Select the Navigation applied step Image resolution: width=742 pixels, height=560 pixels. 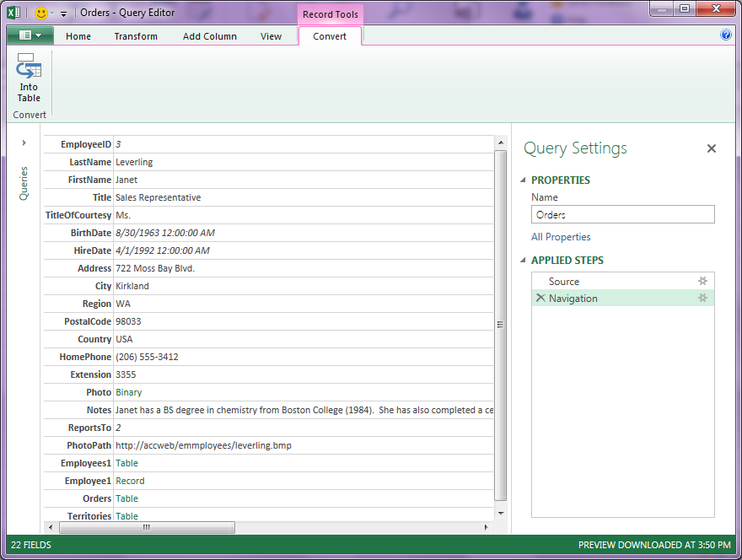click(623, 299)
